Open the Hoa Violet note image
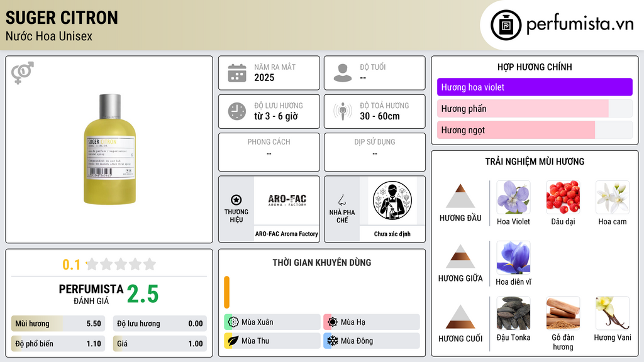Viewport: 644px width, 362px height. coord(513,197)
